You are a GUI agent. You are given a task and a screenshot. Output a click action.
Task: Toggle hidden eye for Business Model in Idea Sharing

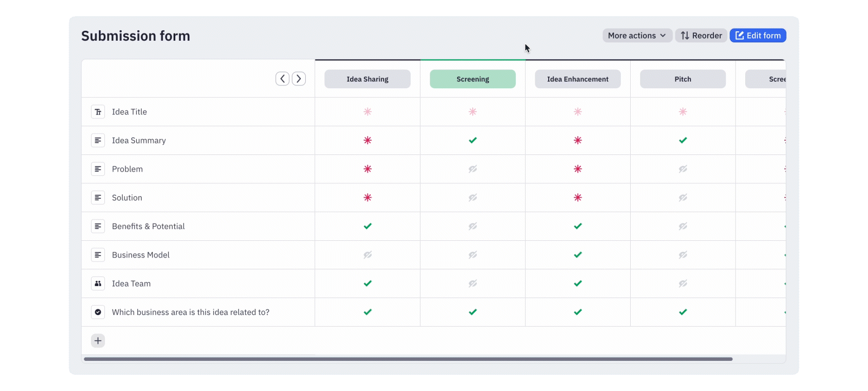pyautogui.click(x=367, y=255)
